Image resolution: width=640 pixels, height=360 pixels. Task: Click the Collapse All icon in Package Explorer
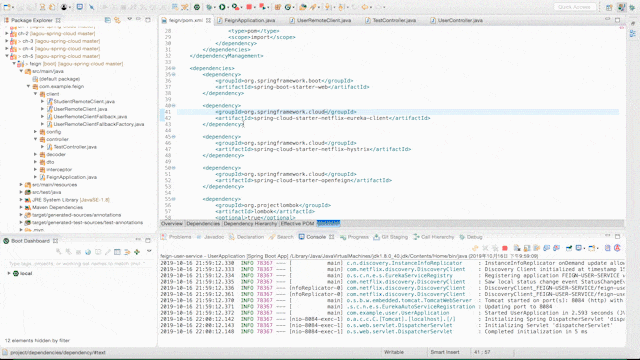pyautogui.click(x=108, y=20)
